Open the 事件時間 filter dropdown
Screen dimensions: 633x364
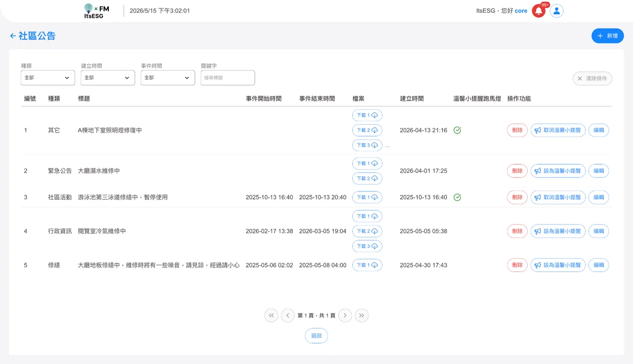pyautogui.click(x=168, y=78)
